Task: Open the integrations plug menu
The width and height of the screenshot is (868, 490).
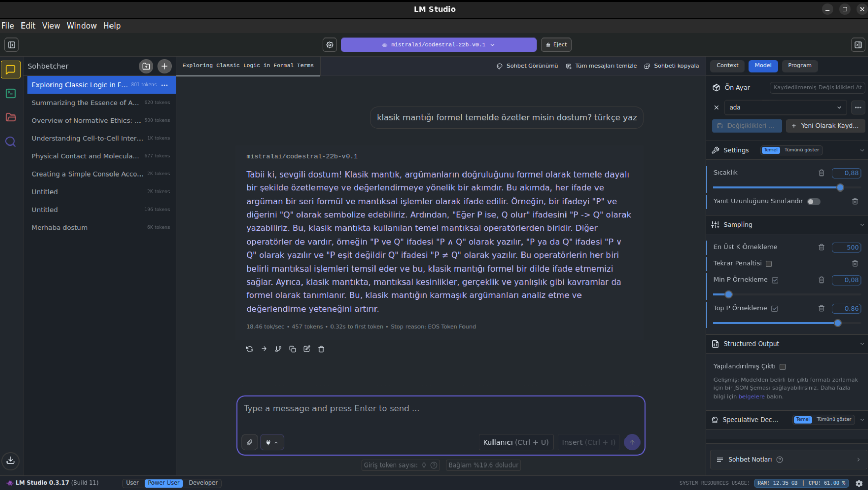Action: coord(272,442)
